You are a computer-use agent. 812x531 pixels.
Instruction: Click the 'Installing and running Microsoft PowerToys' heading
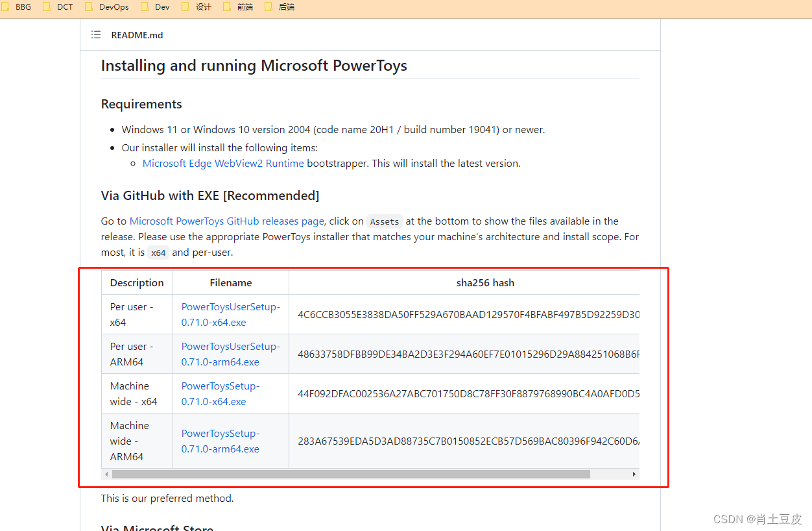254,66
